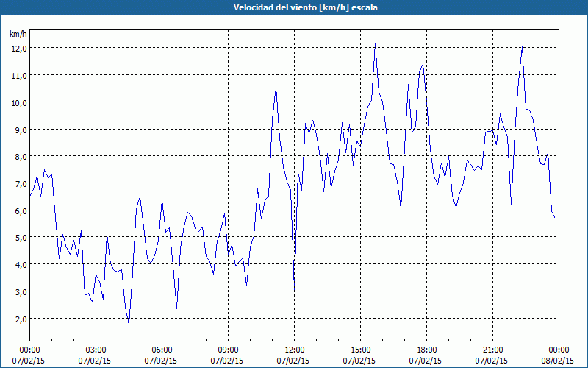This screenshot has width=588, height=368.
Task: Click the 9,0 y-axis value
Action: [x=21, y=130]
